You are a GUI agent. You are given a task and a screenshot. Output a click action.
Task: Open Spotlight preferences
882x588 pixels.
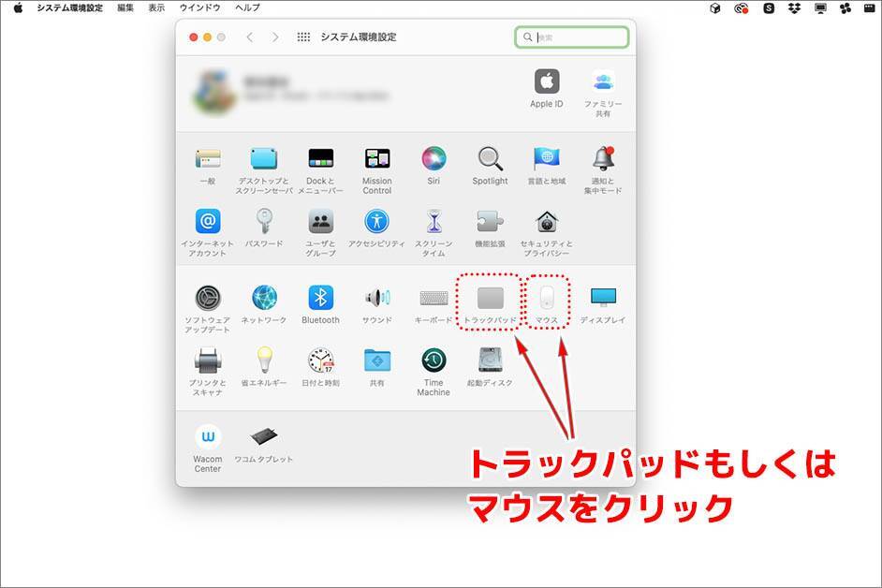pos(490,158)
